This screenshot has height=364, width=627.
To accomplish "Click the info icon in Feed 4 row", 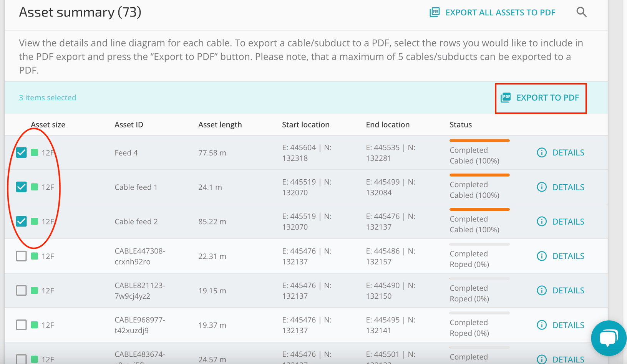I will click(x=542, y=152).
